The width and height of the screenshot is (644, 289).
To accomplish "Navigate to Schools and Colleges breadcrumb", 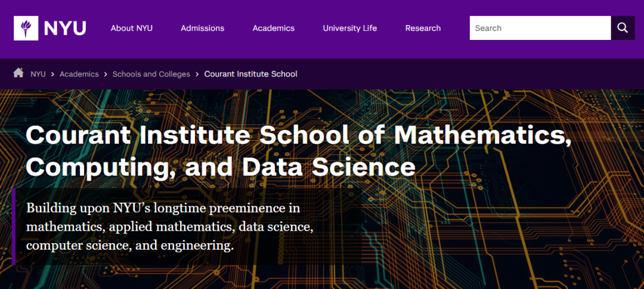I will (x=151, y=74).
